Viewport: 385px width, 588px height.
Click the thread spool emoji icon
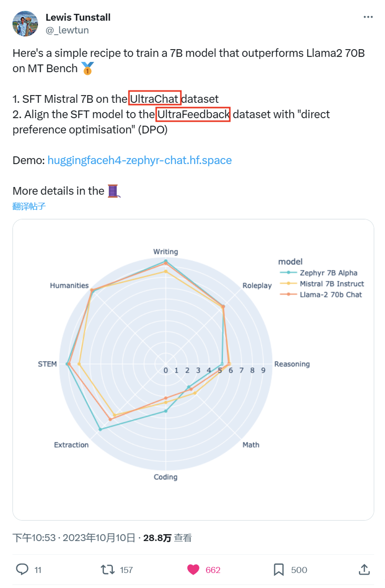(x=113, y=191)
